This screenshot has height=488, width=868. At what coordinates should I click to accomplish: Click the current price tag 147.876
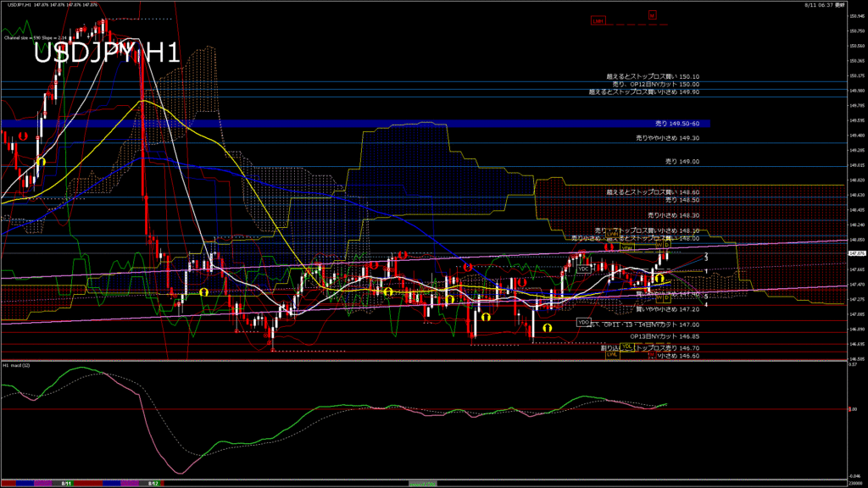[x=856, y=253]
